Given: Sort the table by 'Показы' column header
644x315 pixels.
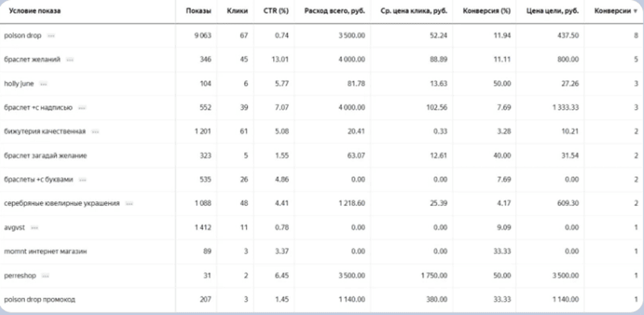Looking at the screenshot, I should coord(199,11).
